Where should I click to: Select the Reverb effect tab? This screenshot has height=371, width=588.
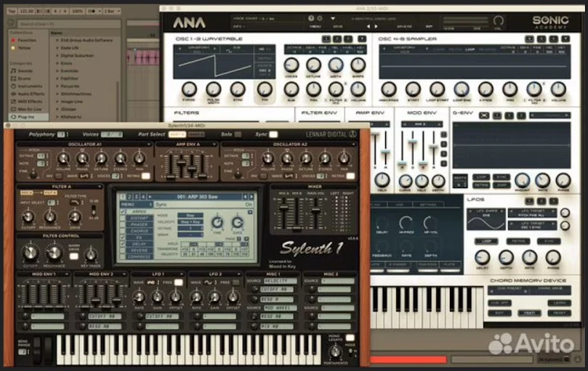coord(140,250)
